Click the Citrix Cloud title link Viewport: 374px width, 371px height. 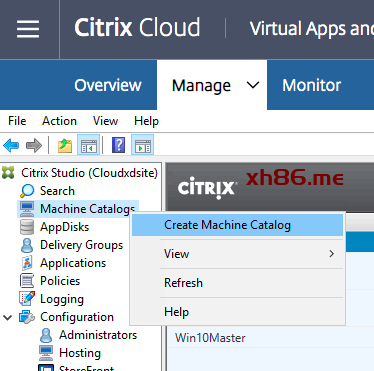tap(137, 28)
